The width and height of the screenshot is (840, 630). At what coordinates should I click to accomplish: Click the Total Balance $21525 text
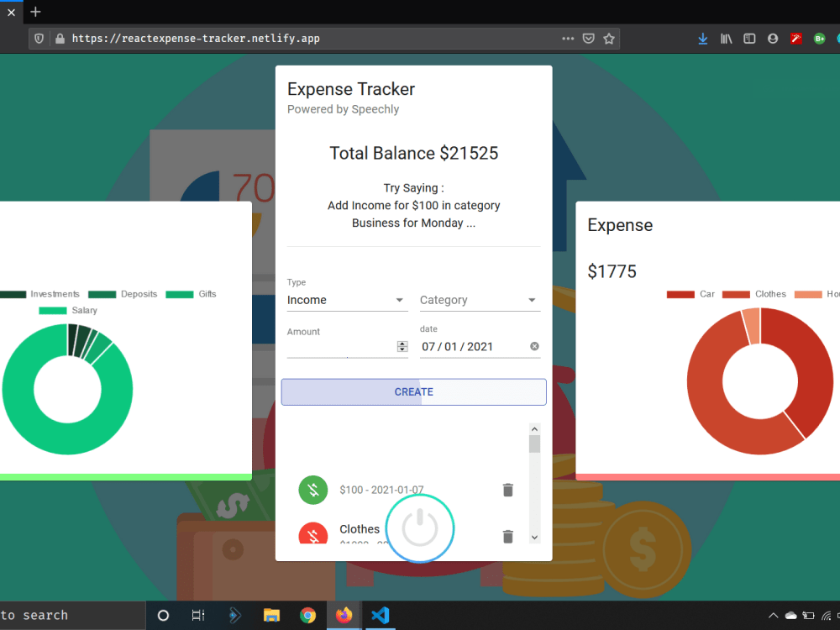[413, 153]
